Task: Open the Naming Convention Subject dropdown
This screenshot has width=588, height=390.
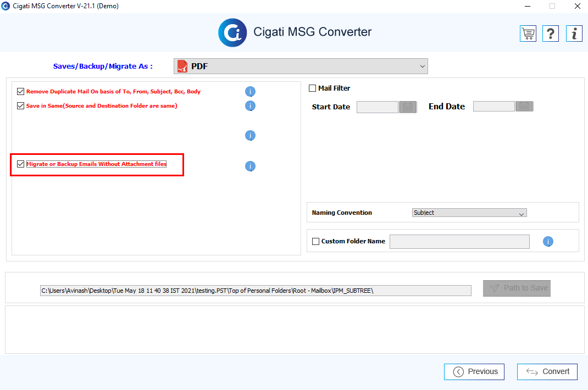Action: pos(469,213)
